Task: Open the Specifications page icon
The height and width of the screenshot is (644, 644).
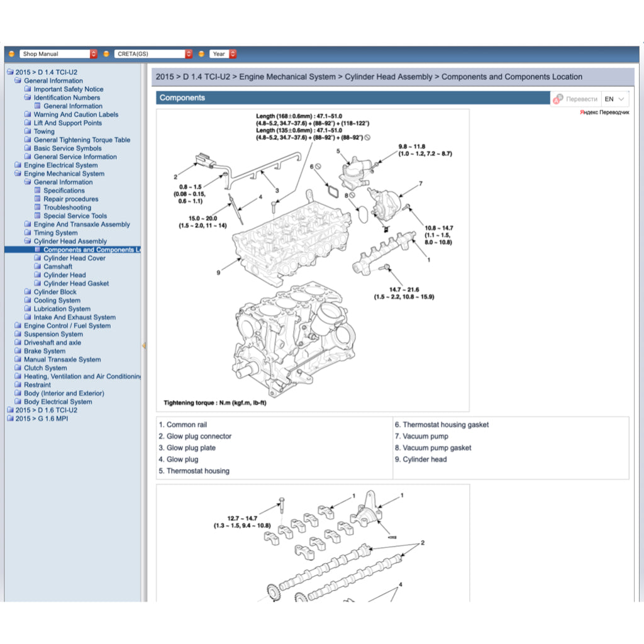Action: pyautogui.click(x=38, y=190)
